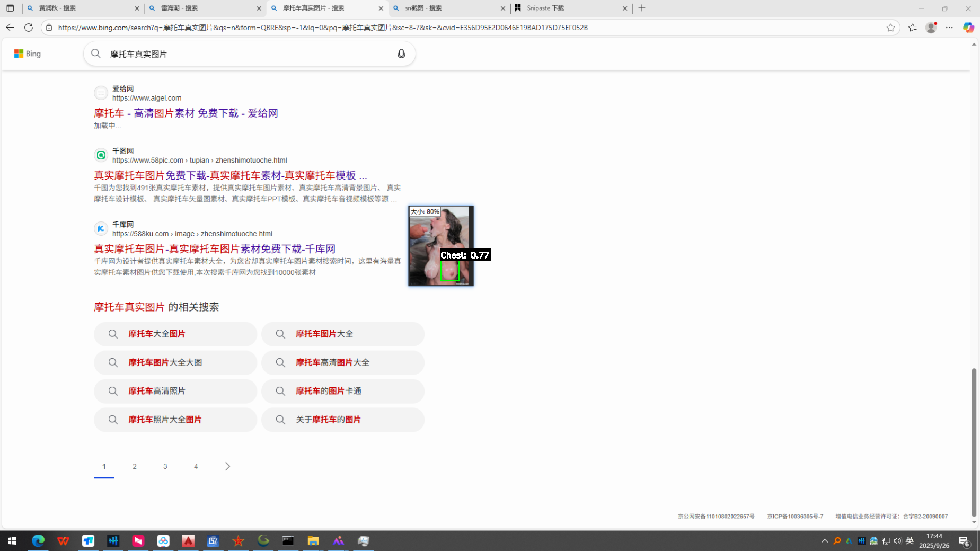Switch to the Snipaste 下载 tab
This screenshot has height=551, width=980.
coord(570,8)
